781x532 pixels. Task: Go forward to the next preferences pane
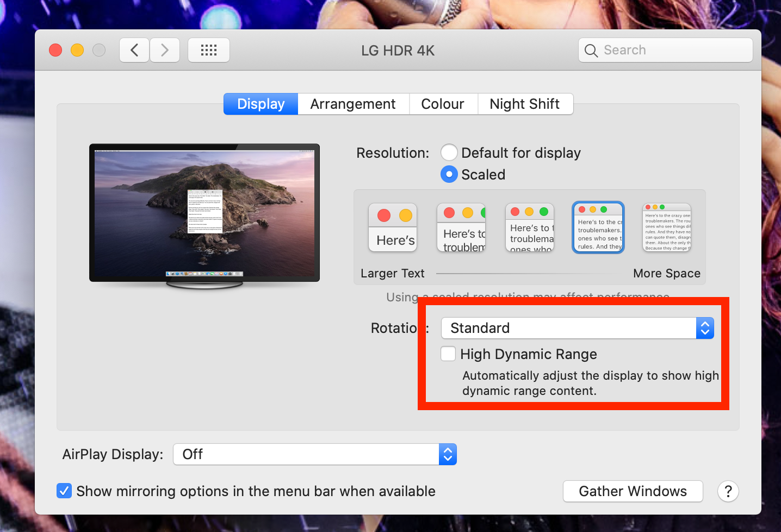pyautogui.click(x=165, y=50)
